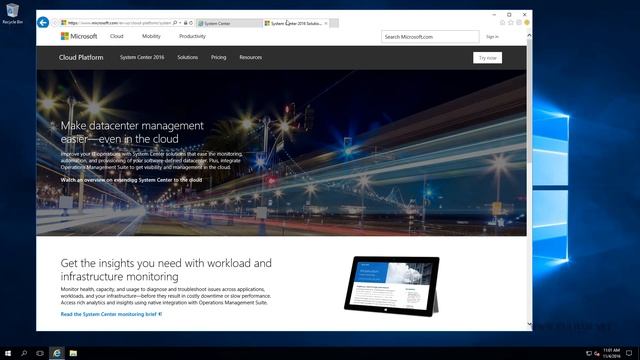This screenshot has height=360, width=640.
Task: Open the Mobility menu
Action: point(151,36)
